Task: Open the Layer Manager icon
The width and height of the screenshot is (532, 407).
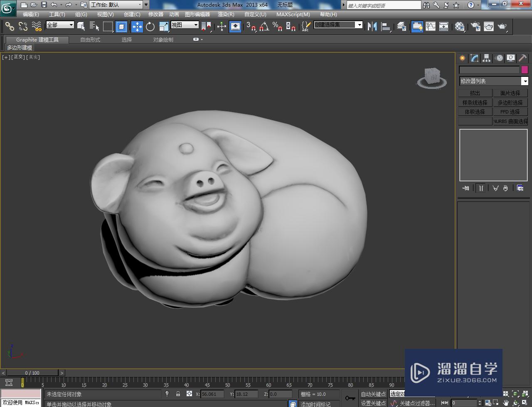Action: click(401, 27)
